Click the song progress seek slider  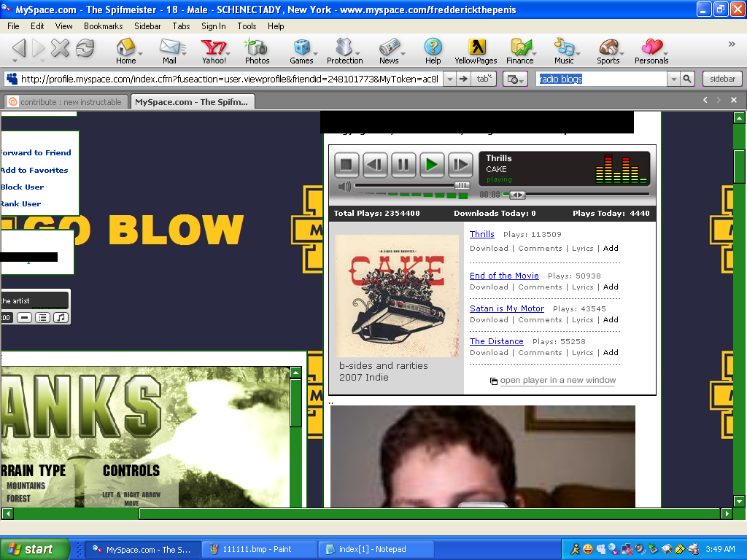tap(517, 195)
